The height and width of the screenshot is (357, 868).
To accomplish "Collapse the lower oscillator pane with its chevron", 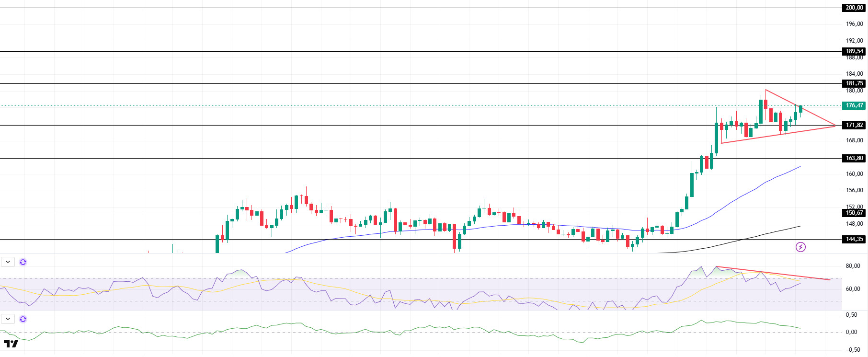I will [x=8, y=319].
